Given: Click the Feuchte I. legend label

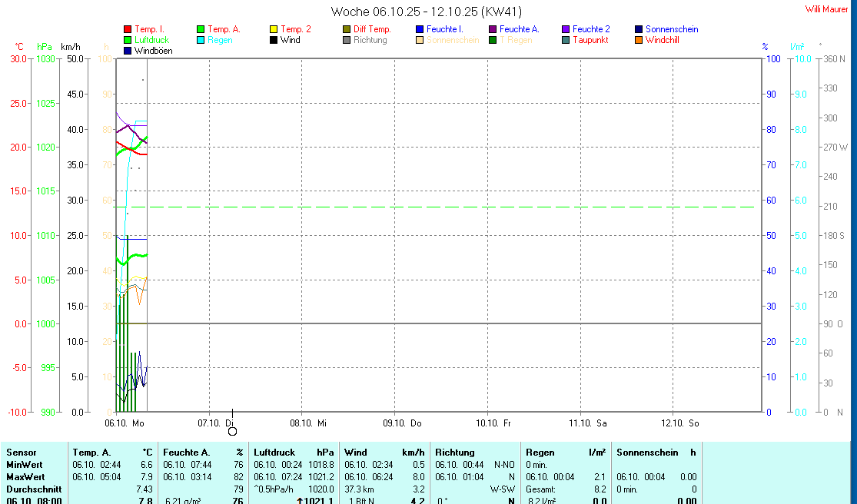Looking at the screenshot, I should point(444,29).
